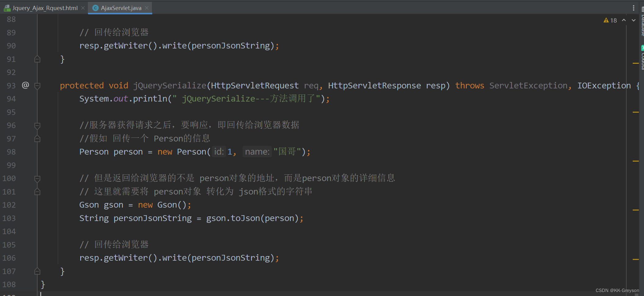This screenshot has height=296, width=644.
Task: Click line number 102 in gutter
Action: pos(9,205)
